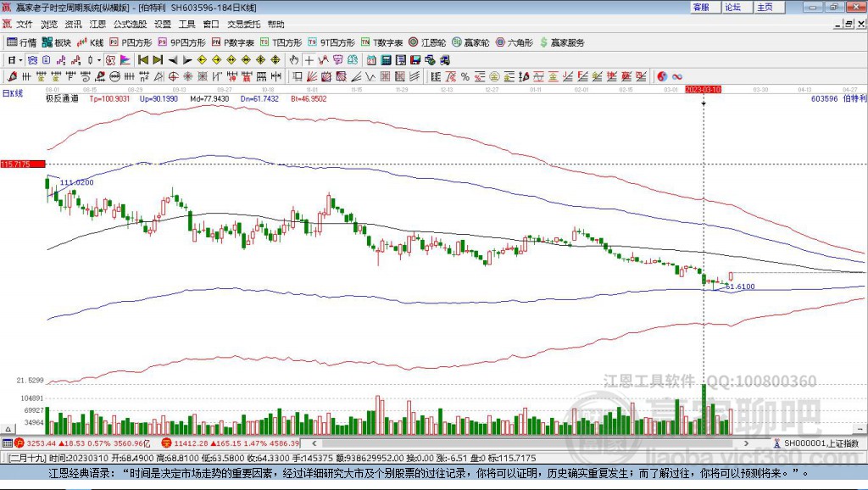Click the colorful flag icon

[125, 60]
